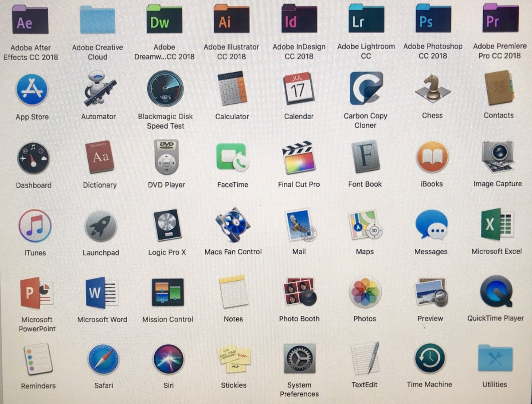Launch the Final Cut Pro clapperboard icon
This screenshot has width=532, height=404.
[299, 157]
